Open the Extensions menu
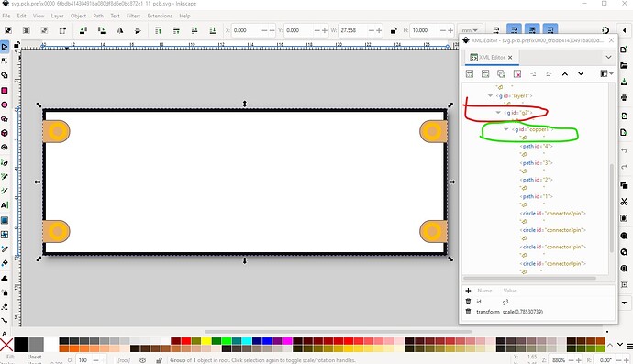Image resolution: width=633 pixels, height=364 pixels. pos(160,16)
